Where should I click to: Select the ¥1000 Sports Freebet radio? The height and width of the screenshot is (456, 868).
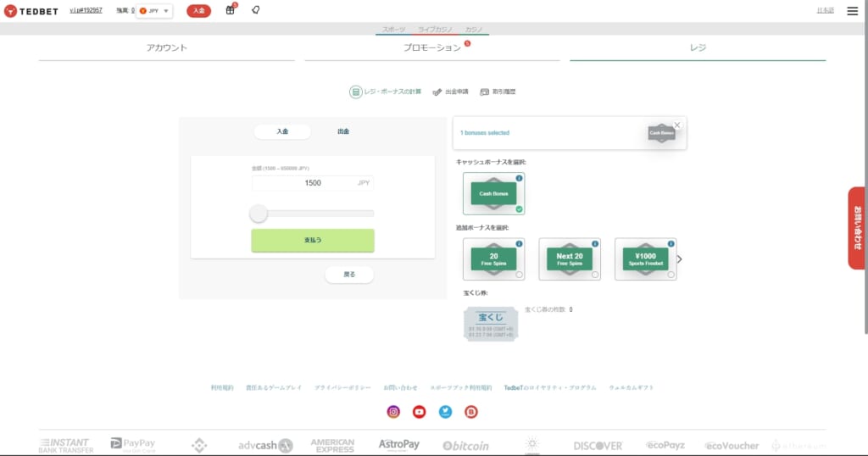[671, 275]
